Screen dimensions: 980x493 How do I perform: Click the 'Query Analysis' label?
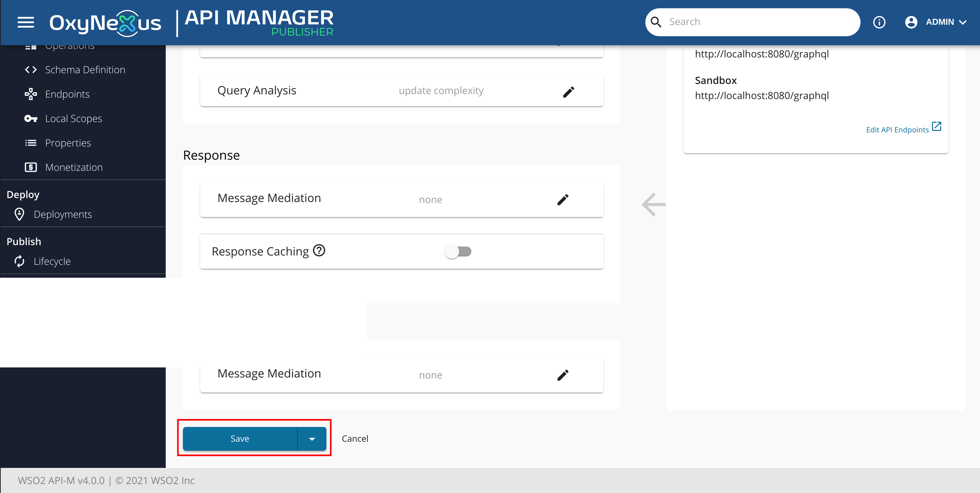[x=256, y=90]
